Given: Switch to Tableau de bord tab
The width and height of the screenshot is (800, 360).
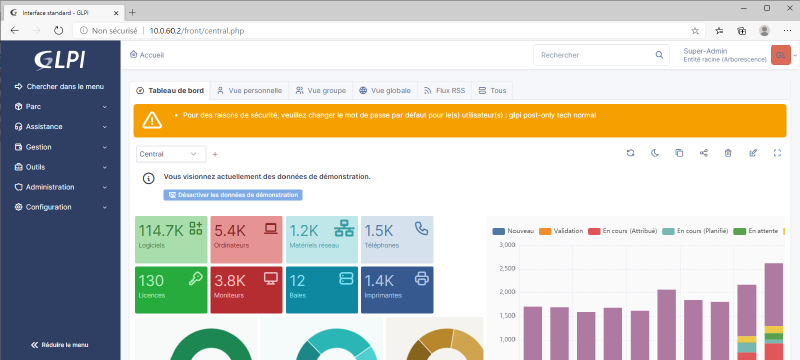Looking at the screenshot, I should [x=170, y=91].
